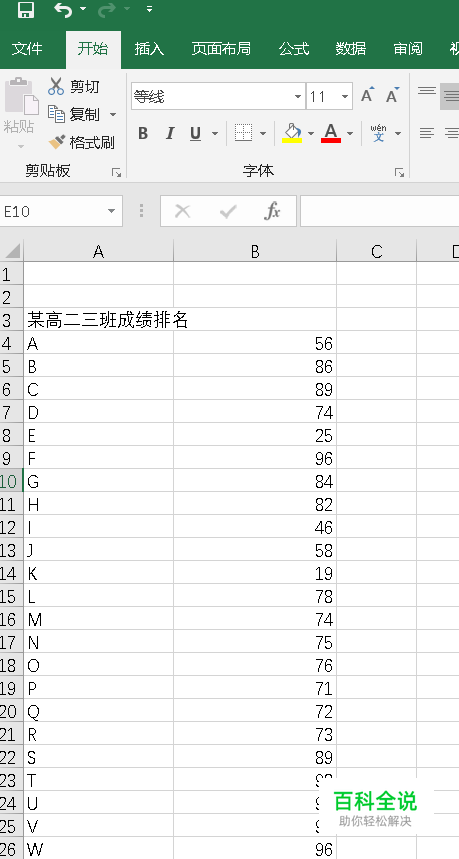
Task: Click cell B4 containing 56
Action: point(255,343)
